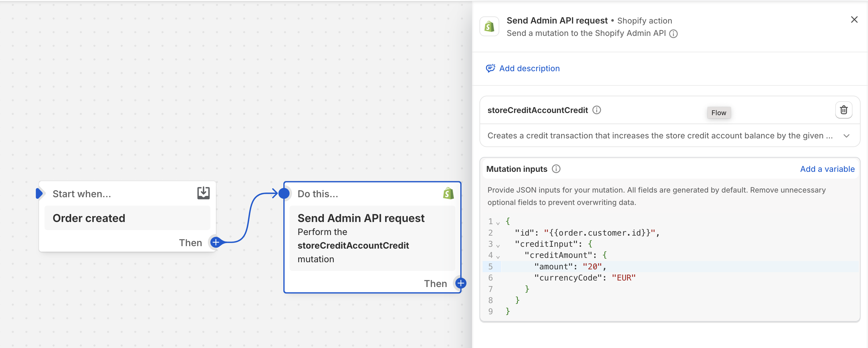Click the Shopify action subtitle text
868x348 pixels.
click(x=644, y=21)
